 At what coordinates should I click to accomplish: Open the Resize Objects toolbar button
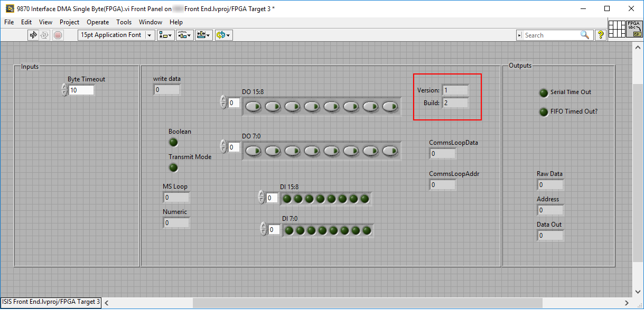(203, 35)
